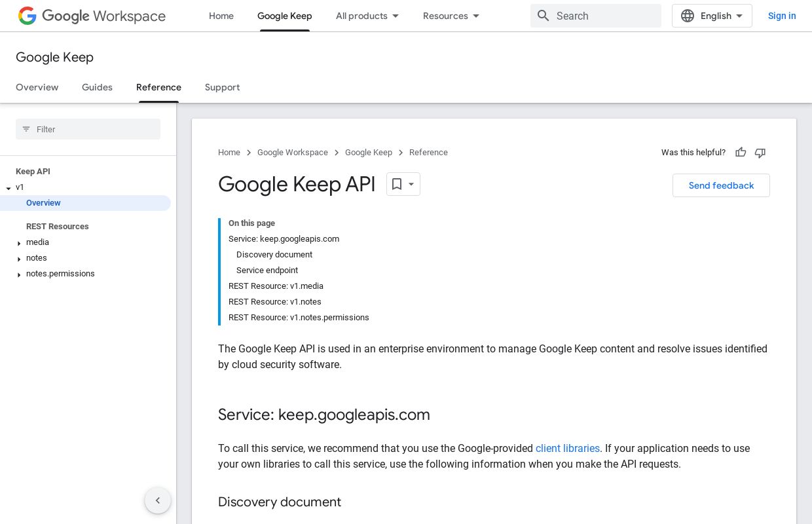Click the Google Keep API page heading

click(297, 184)
